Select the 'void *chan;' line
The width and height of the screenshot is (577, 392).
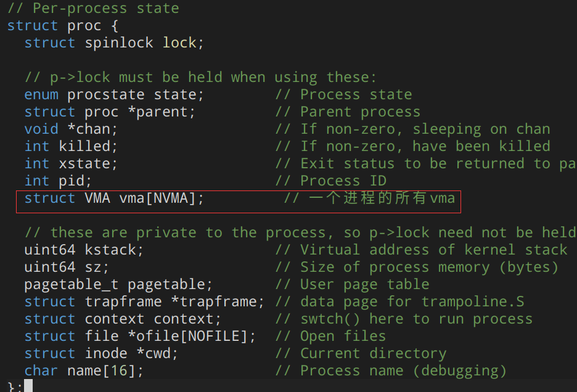click(71, 129)
